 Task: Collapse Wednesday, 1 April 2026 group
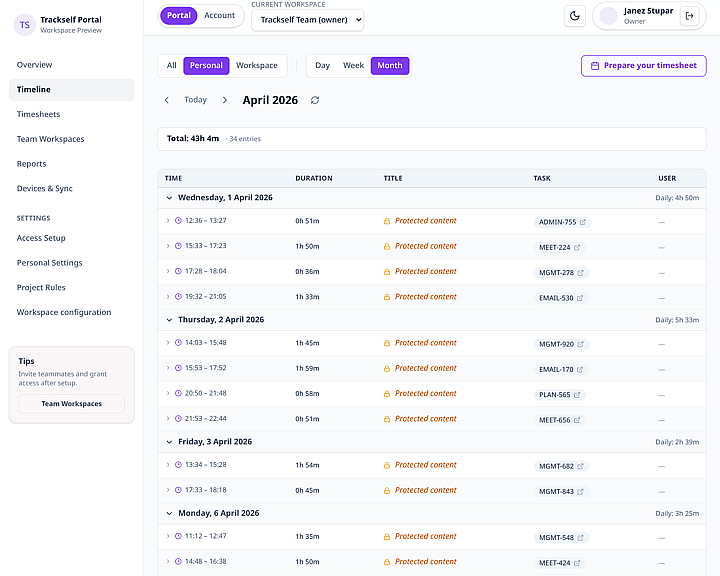[169, 198]
